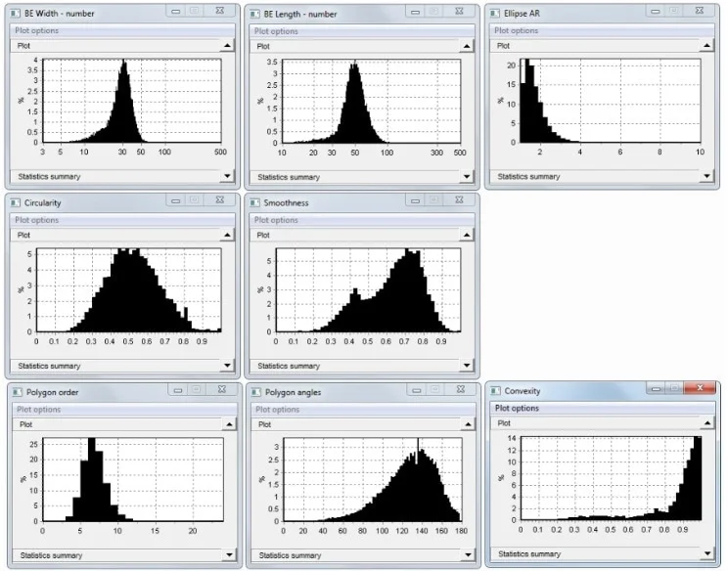Expand Statistics summary in Ellipse AR window

(x=707, y=177)
